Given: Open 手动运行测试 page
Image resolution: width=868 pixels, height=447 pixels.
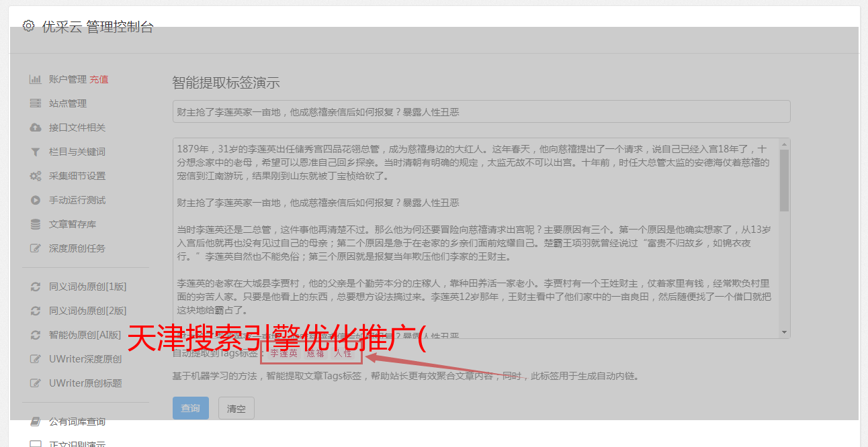Looking at the screenshot, I should coord(77,200).
